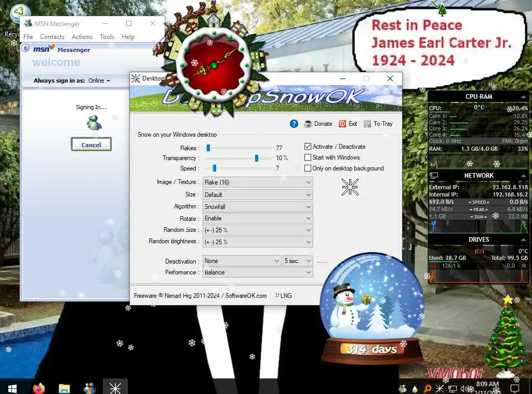Viewport: 532px width, 394px height.
Task: Click the water drop tray icon
Action: click(415, 389)
